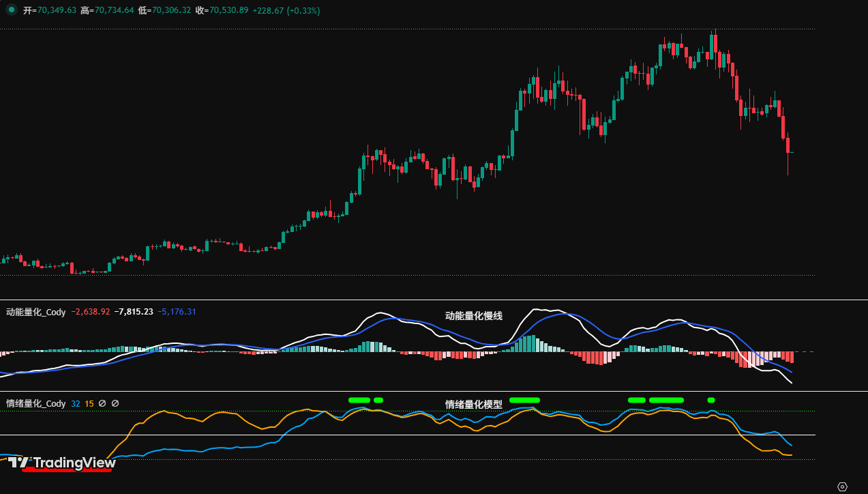Click the teal instrument dot in the legend
Screen dimensions: 868x494
click(10, 10)
